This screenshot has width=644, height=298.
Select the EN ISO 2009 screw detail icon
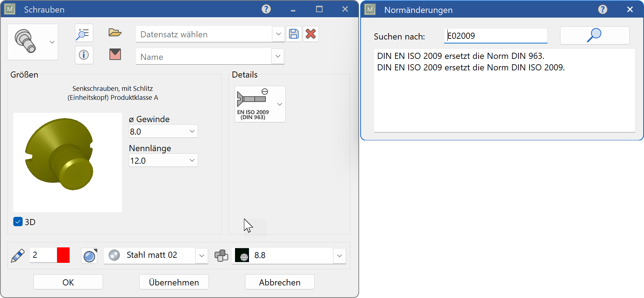coord(253,104)
